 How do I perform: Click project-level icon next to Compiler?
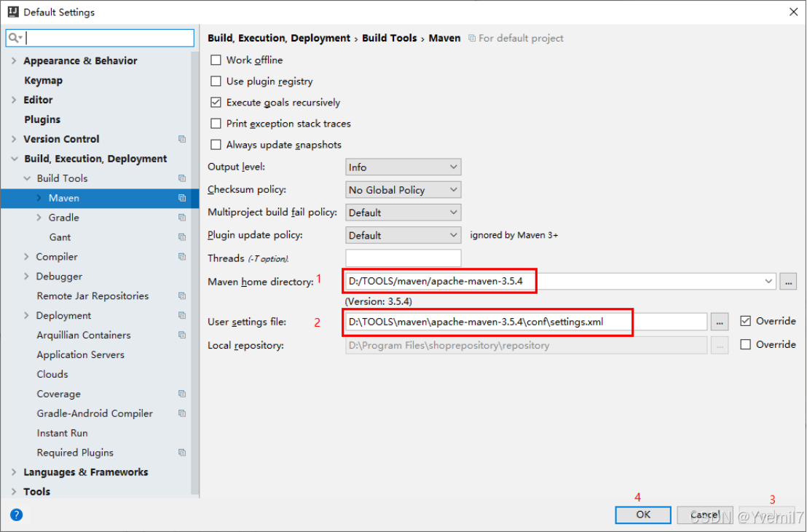[182, 256]
